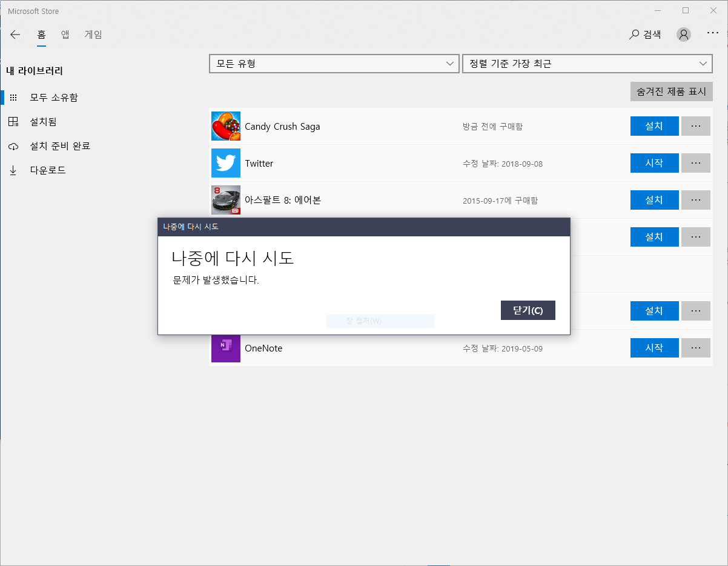Image resolution: width=728 pixels, height=566 pixels.
Task: Click the Twitter app icon
Action: coord(226,163)
